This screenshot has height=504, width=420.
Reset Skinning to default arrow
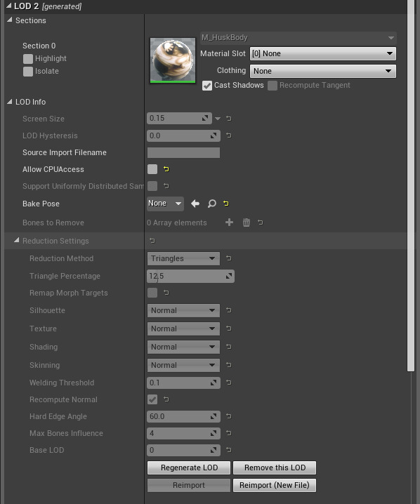coord(229,365)
